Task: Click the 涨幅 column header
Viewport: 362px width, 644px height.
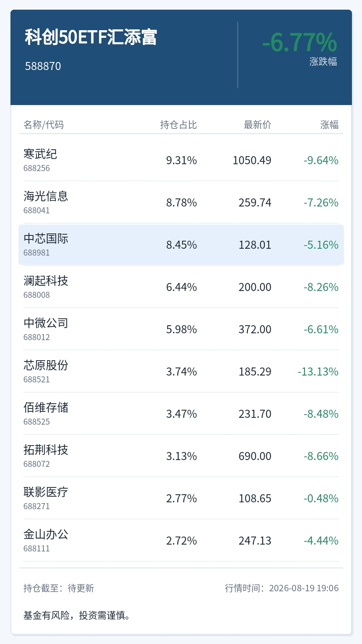Action: click(x=329, y=125)
